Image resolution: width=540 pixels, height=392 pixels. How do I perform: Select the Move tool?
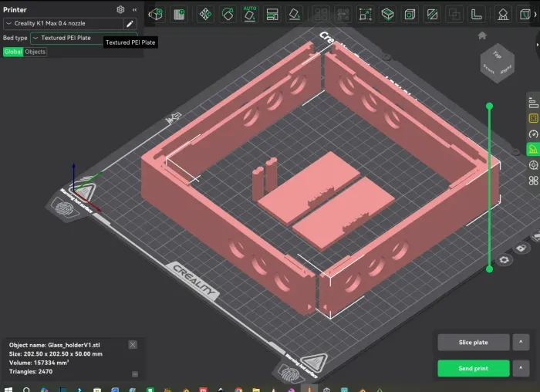point(205,15)
